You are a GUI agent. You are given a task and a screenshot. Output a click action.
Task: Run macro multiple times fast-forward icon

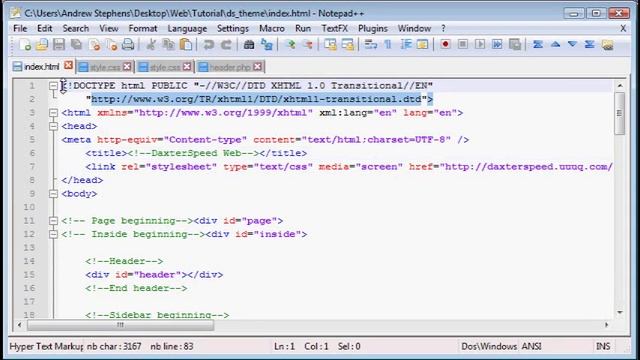[x=497, y=44]
